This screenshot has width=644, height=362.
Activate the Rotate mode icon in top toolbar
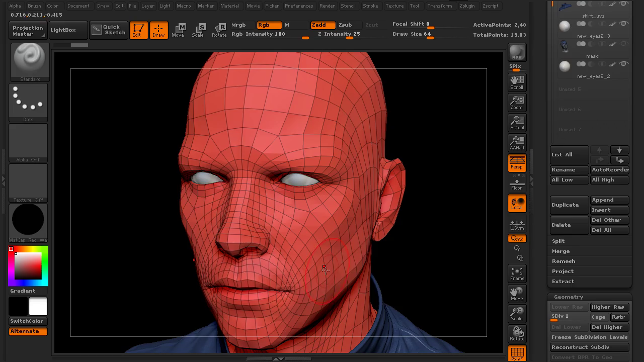219,30
